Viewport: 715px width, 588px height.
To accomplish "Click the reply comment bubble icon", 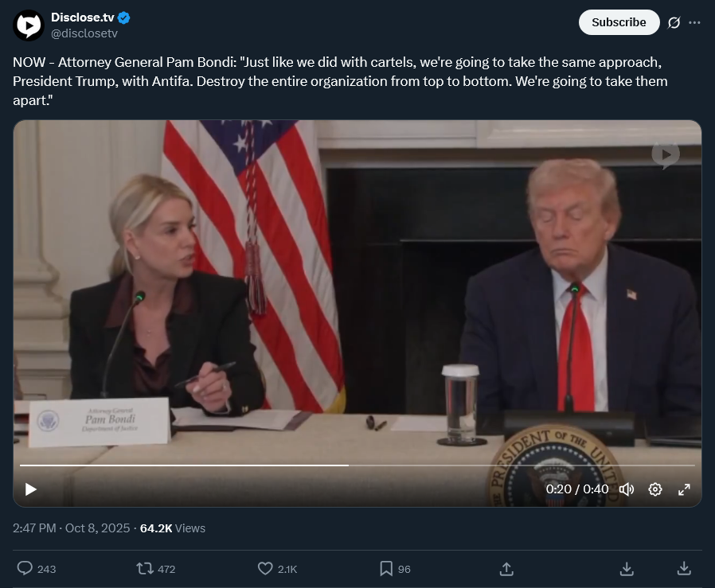I will pyautogui.click(x=25, y=568).
